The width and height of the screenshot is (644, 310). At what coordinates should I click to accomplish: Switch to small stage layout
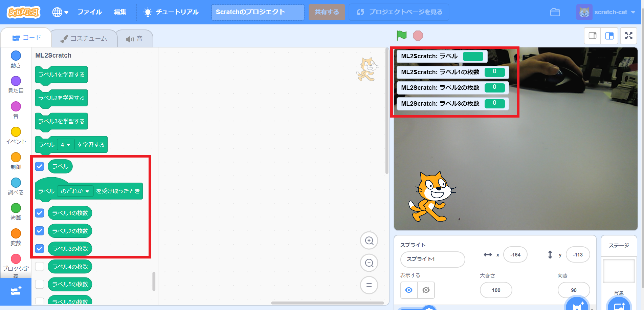coord(593,36)
